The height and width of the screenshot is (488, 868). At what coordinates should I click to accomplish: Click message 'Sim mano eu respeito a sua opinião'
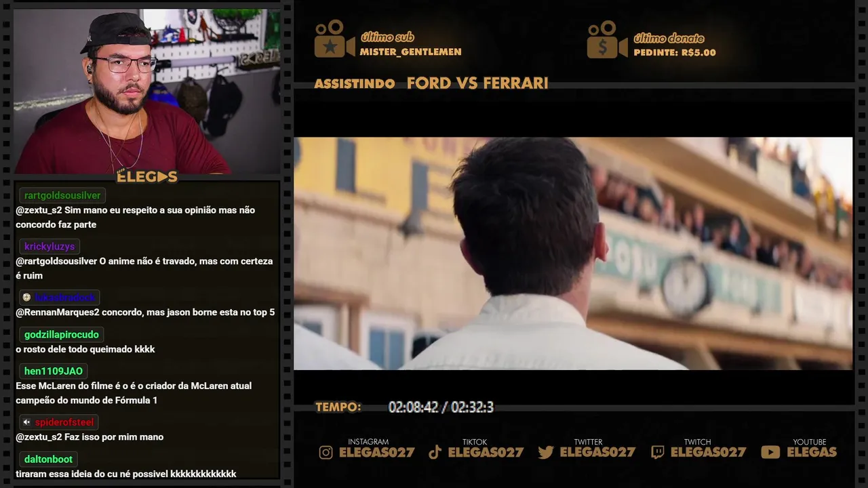[x=135, y=218]
